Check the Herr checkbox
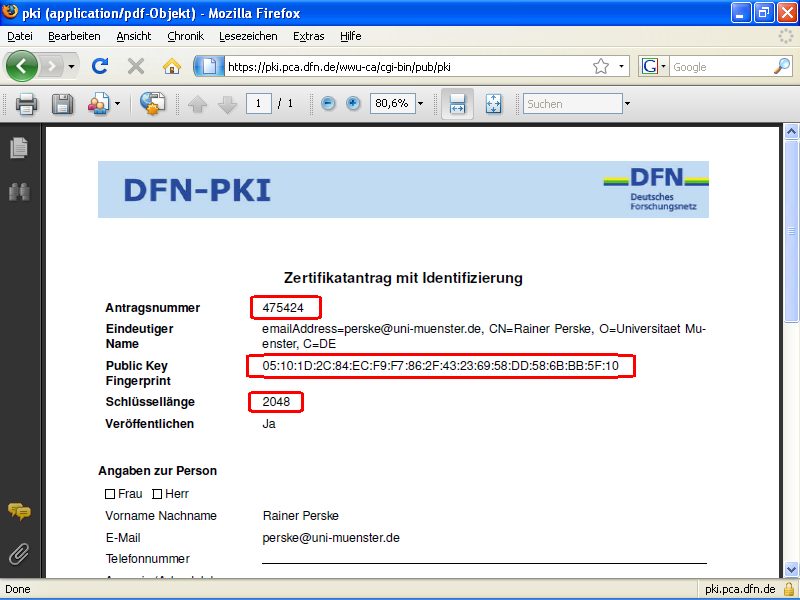Screen dimensions: 800x600 [x=157, y=493]
